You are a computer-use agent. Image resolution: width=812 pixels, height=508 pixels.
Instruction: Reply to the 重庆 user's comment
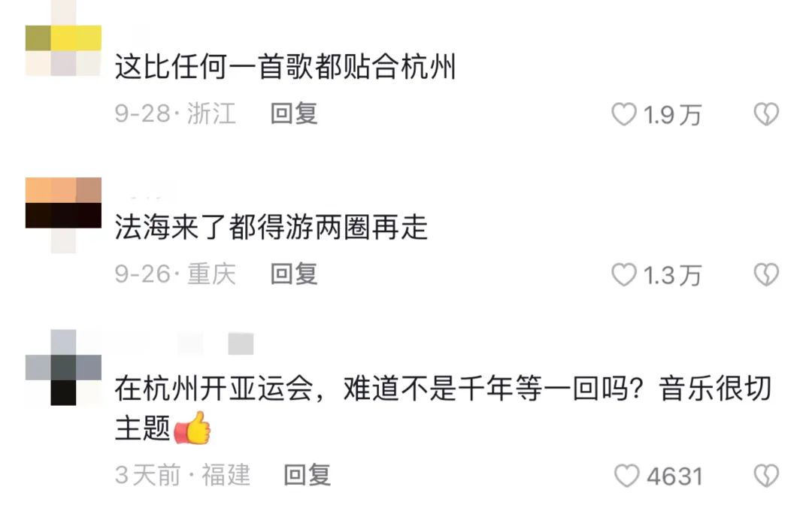point(294,274)
